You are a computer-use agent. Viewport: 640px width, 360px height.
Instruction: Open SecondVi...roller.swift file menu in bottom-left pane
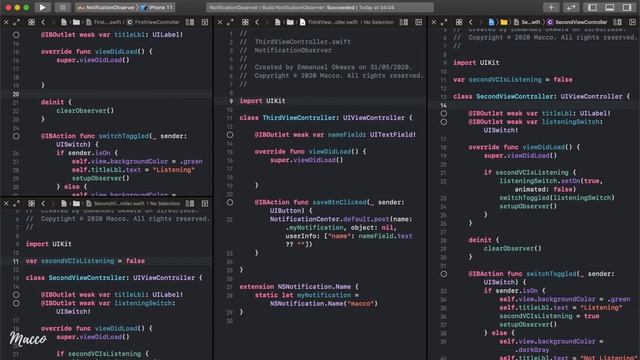coord(116,203)
